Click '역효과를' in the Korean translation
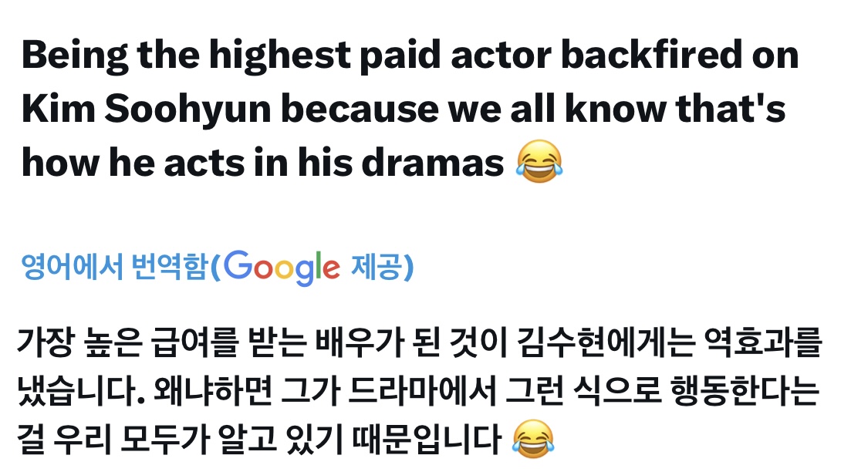This screenshot has height=472, width=868. pos(763,342)
